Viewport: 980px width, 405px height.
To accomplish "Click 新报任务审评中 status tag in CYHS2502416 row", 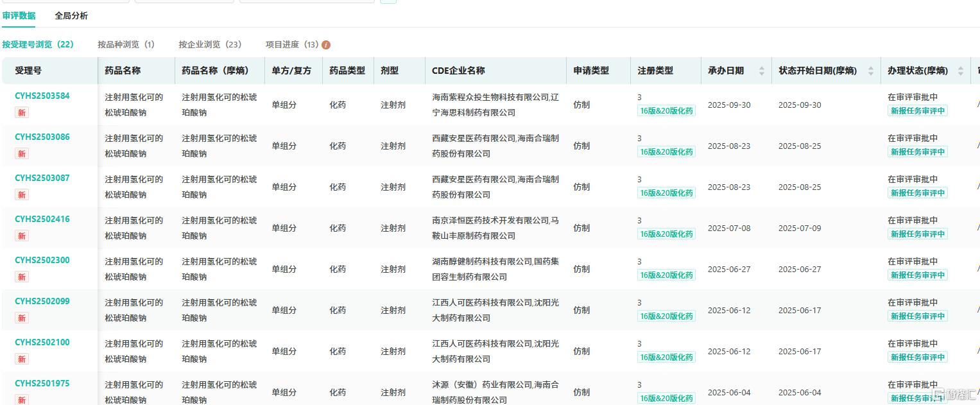I will pyautogui.click(x=918, y=234).
